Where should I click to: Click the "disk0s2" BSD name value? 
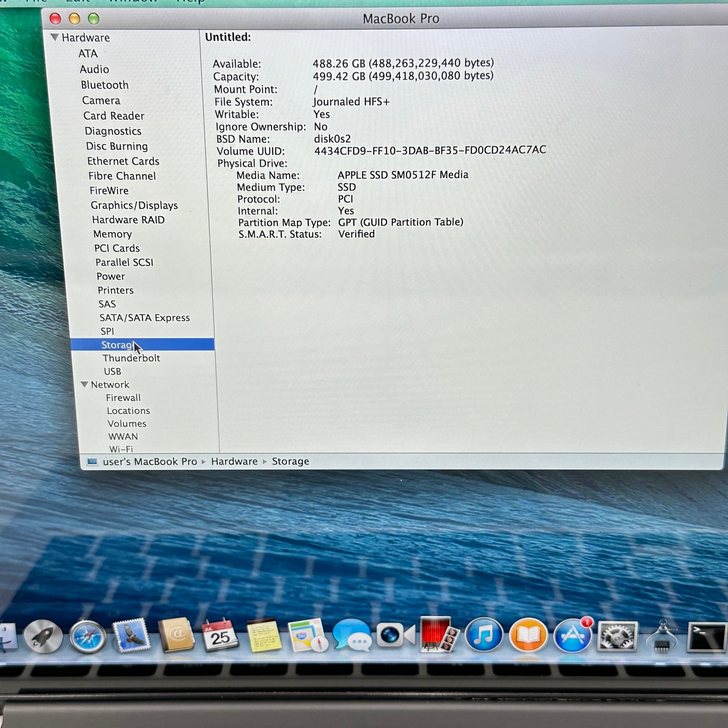click(332, 139)
